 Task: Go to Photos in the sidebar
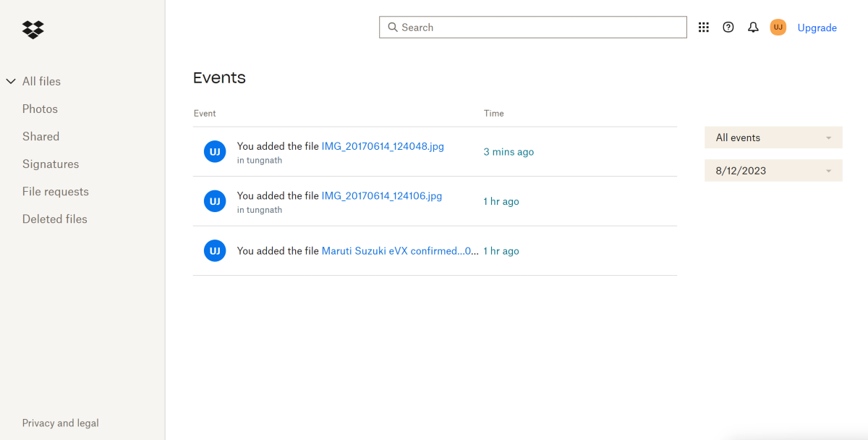[x=40, y=109]
